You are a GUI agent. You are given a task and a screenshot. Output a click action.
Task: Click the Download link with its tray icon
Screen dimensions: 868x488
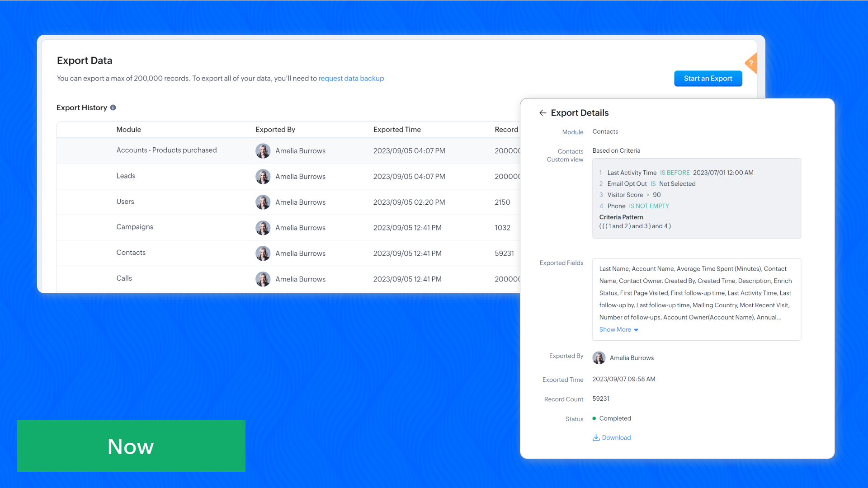612,438
